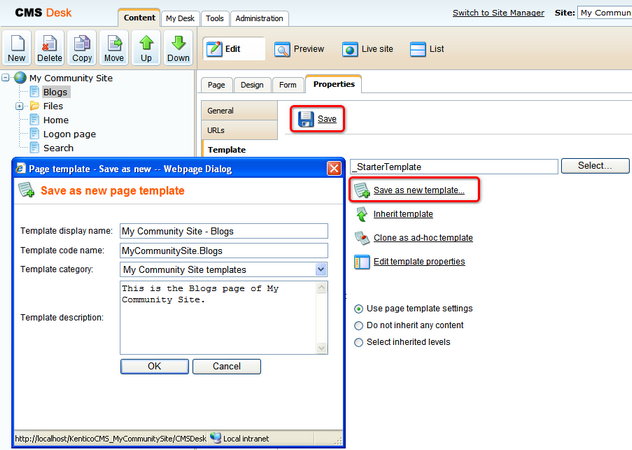
Task: Click the Move document toolbar icon
Action: pos(114,47)
